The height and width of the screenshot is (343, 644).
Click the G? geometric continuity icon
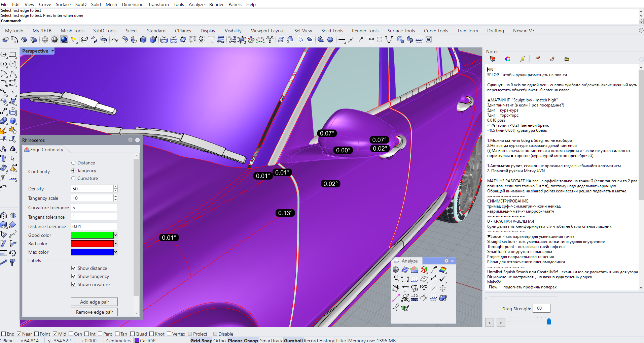[x=396, y=279]
